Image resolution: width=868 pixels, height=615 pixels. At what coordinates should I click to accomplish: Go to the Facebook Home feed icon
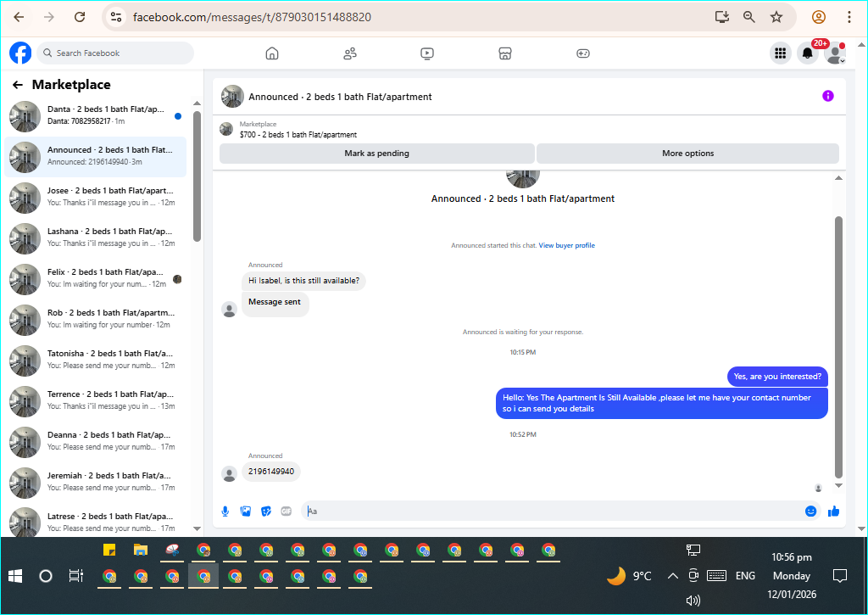pos(272,53)
